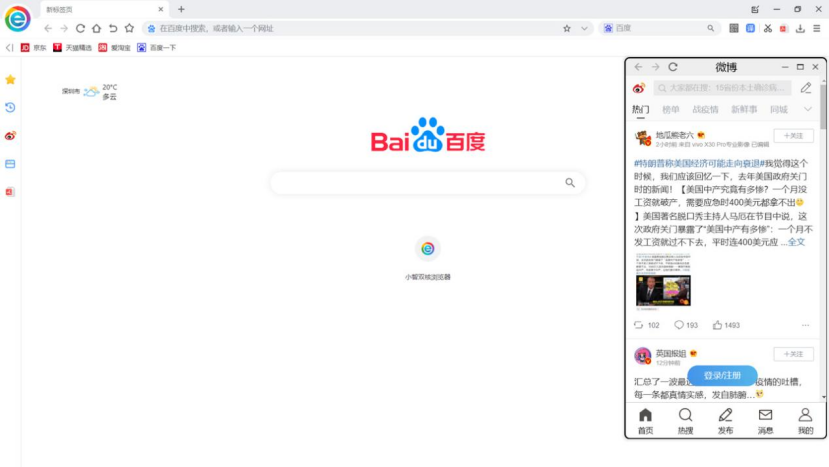Viewport: 829px width, 467px height.
Task: Click the 登录/注册 button
Action: pos(722,376)
